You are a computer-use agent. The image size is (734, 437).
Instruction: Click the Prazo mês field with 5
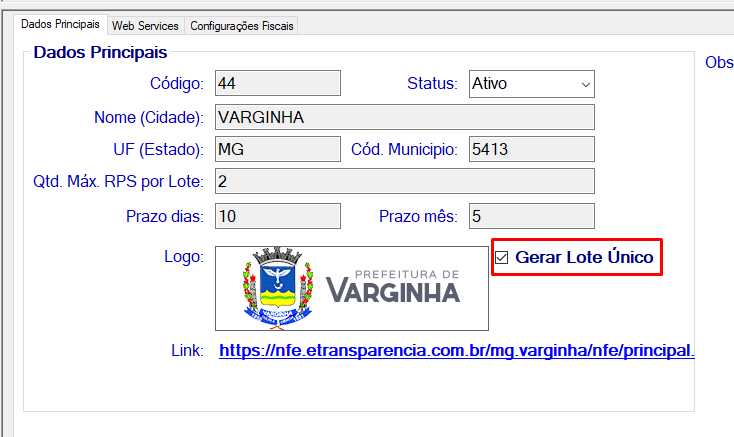(x=532, y=216)
